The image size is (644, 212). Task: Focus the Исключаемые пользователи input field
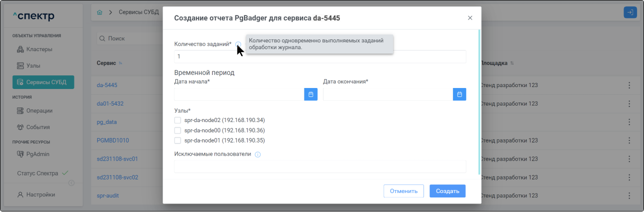[320, 166]
